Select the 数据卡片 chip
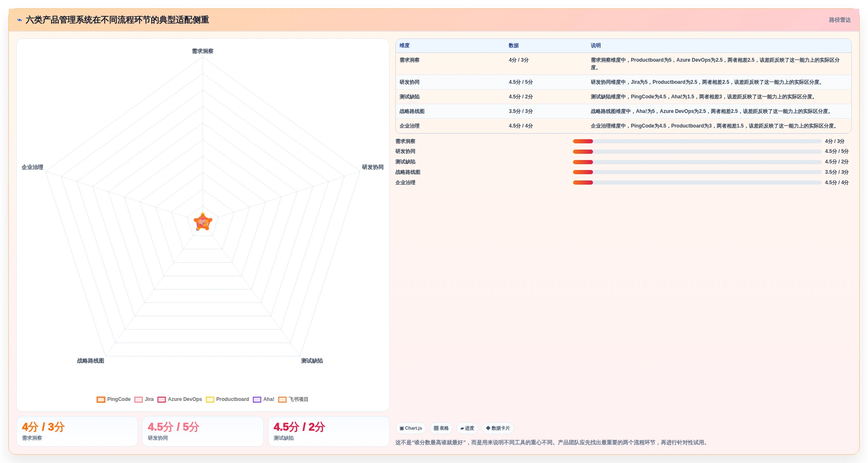 coord(498,428)
